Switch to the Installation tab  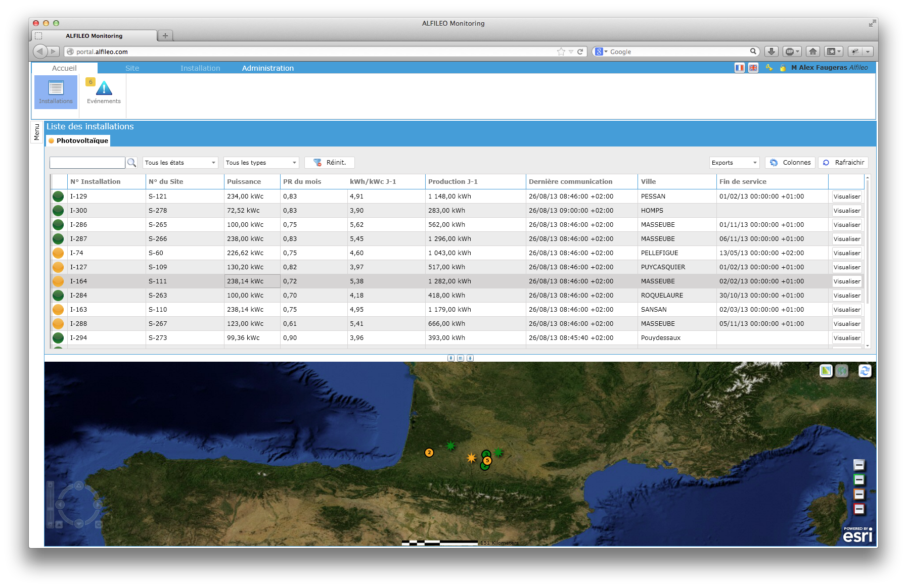(200, 68)
